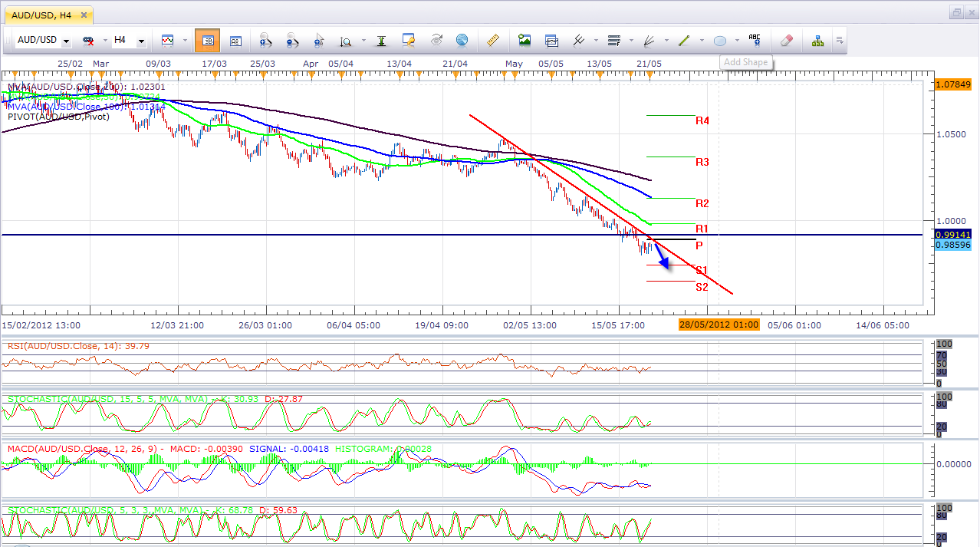
Task: Click the 0.98596 current price tag
Action: click(954, 244)
